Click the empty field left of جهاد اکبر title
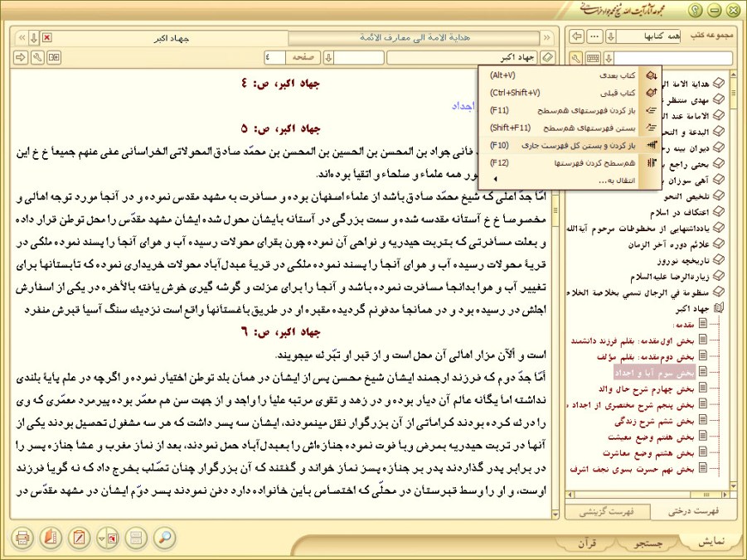Image resolution: width=747 pixels, height=560 pixels. coord(359,58)
